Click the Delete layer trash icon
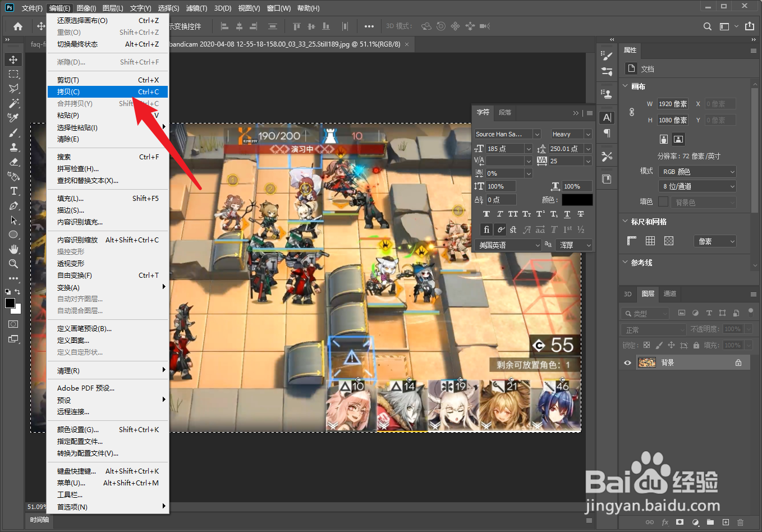This screenshot has height=532, width=762. pos(741,522)
